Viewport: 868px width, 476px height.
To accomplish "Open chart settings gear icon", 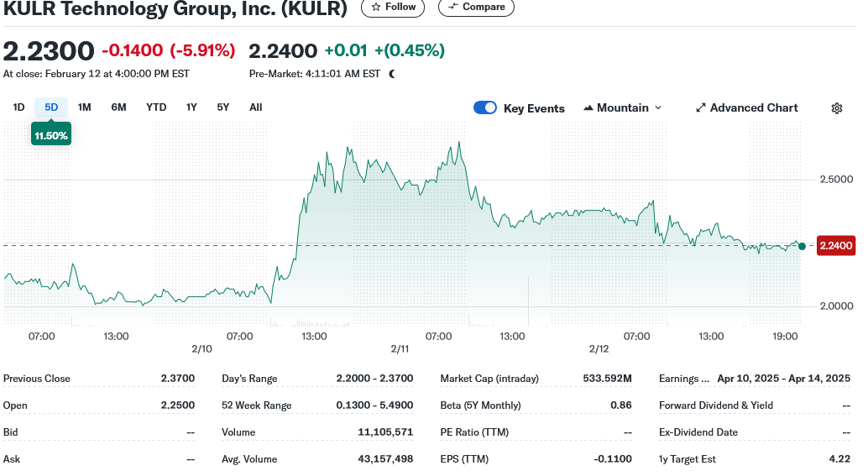I will coord(837,108).
